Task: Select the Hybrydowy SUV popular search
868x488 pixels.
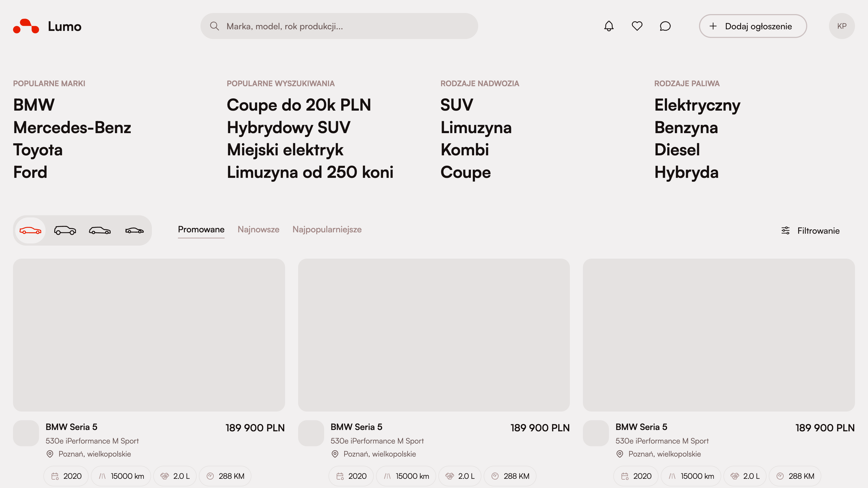Action: tap(288, 127)
